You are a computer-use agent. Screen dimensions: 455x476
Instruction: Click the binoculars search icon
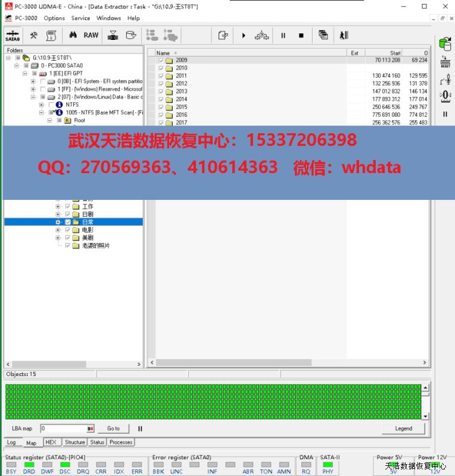[x=73, y=35]
